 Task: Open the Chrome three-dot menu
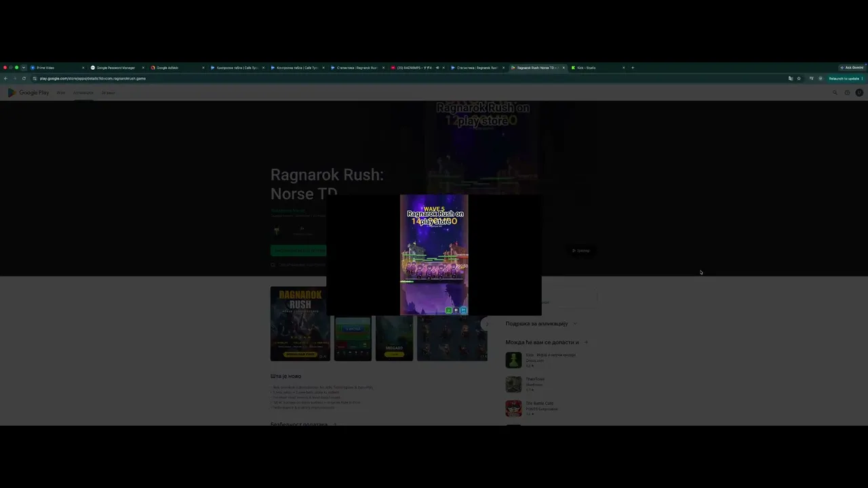pos(863,79)
